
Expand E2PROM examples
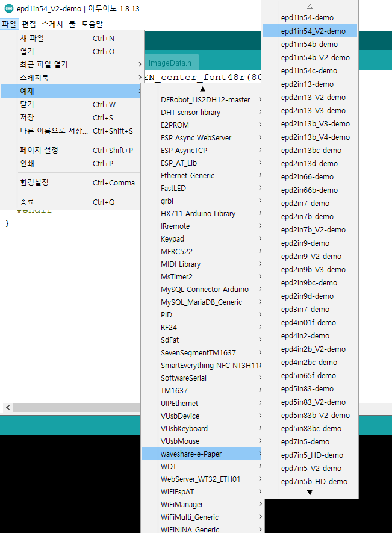click(x=202, y=125)
